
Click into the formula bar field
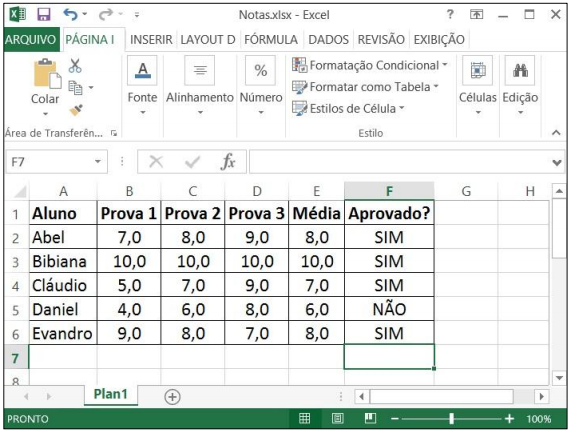point(400,162)
